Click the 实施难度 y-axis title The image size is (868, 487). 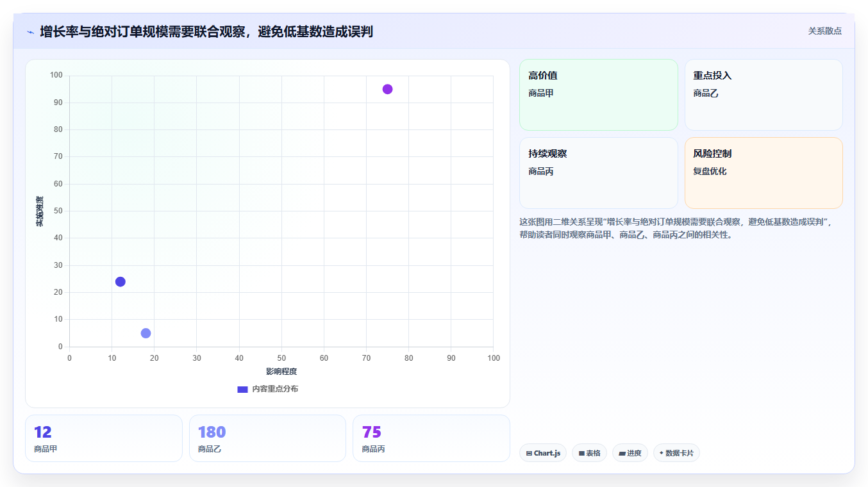(x=40, y=211)
